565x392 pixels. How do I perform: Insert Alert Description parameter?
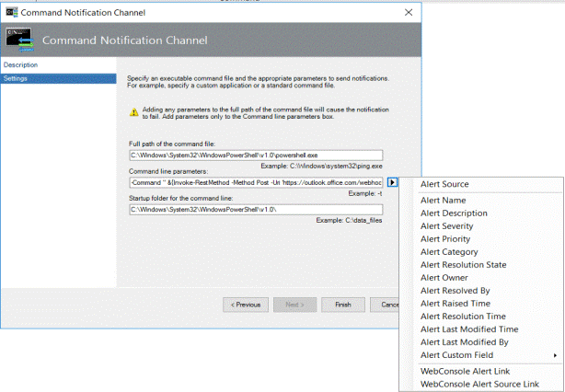[x=454, y=213]
